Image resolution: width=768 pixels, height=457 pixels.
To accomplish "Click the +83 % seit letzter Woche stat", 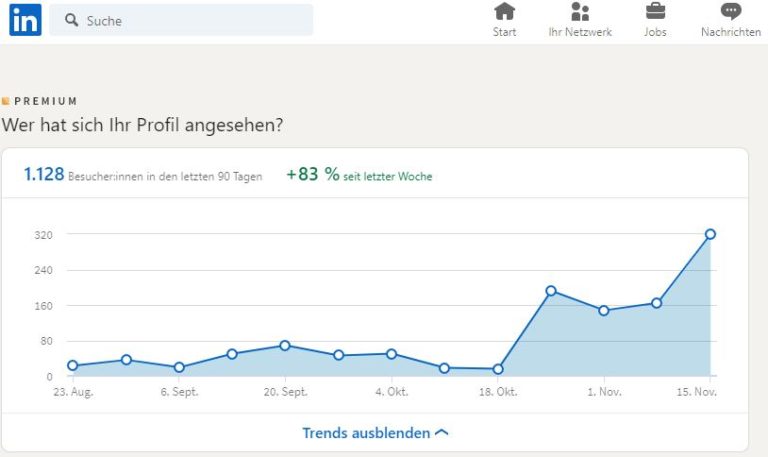I will pyautogui.click(x=359, y=175).
